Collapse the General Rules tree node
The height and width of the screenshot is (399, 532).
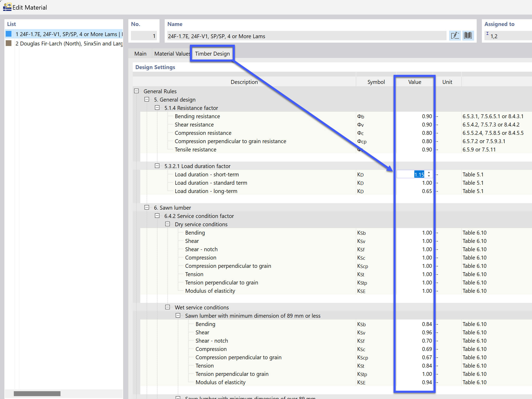(x=136, y=91)
